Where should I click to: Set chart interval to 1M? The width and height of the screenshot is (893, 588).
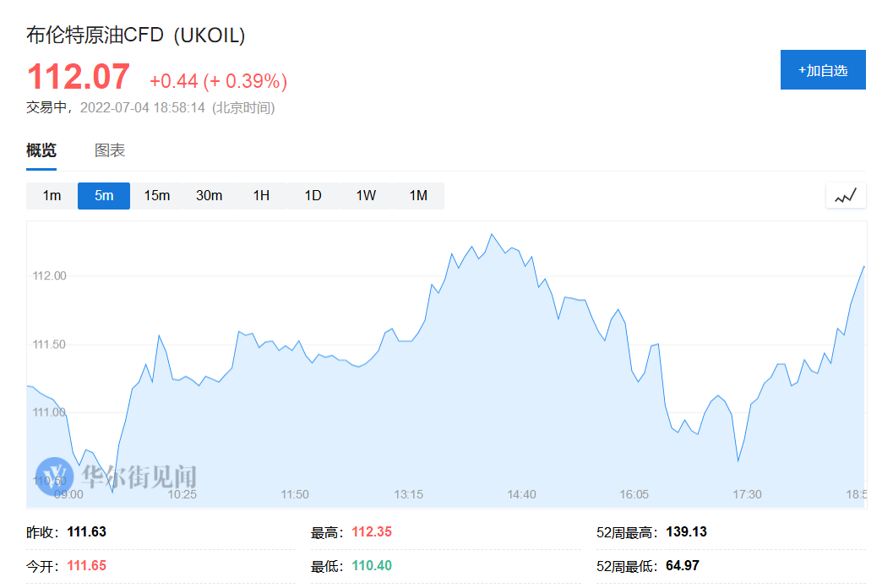[x=418, y=196]
